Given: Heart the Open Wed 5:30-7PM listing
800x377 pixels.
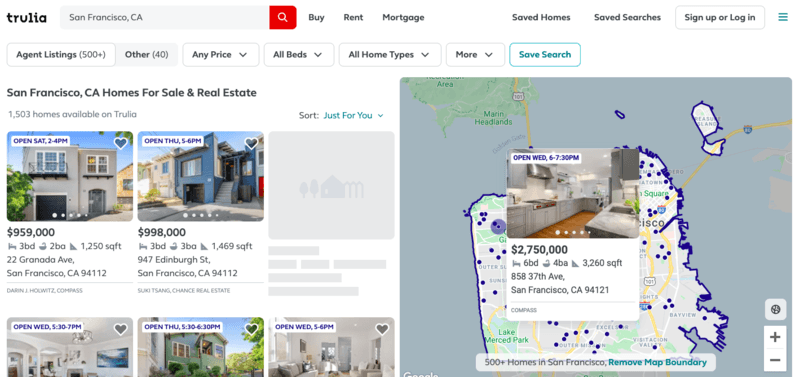Looking at the screenshot, I should (120, 330).
